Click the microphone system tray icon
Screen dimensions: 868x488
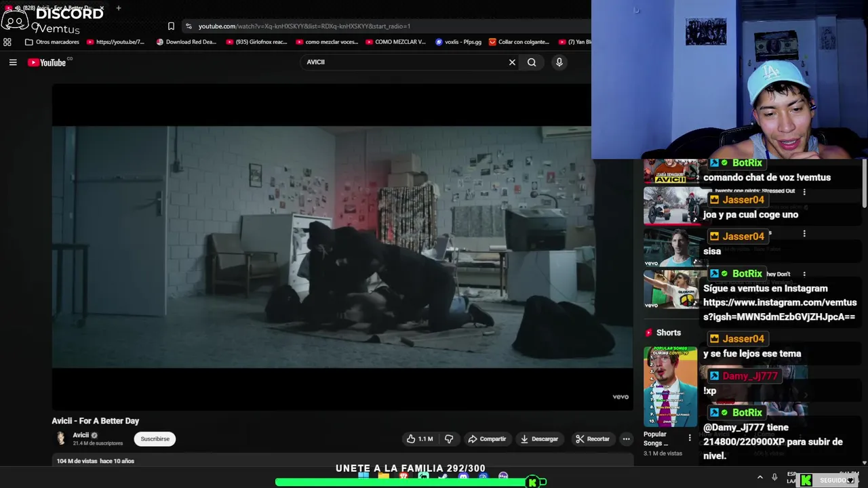(x=774, y=478)
